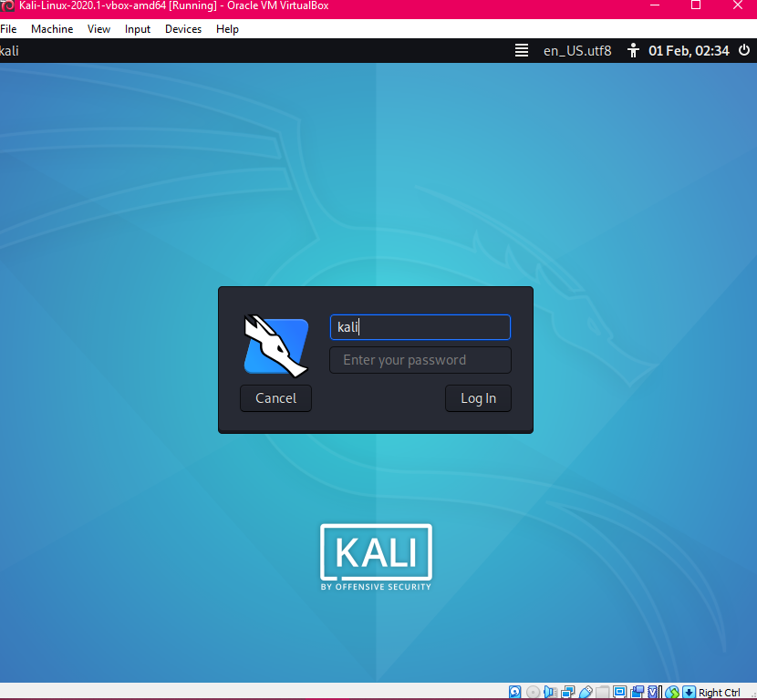Click the USB devices status icon
Viewport: 757px width, 700px height.
pyautogui.click(x=586, y=692)
